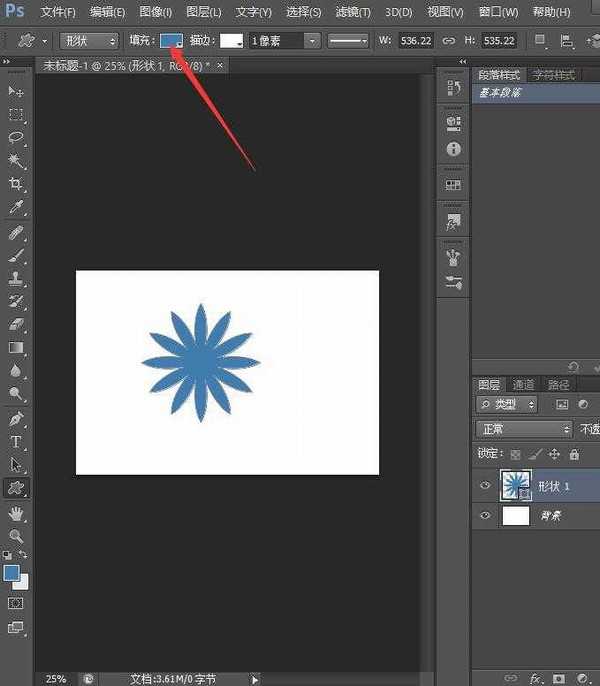Select the Crop tool
Screen dimensions: 600x686
[x=16, y=184]
